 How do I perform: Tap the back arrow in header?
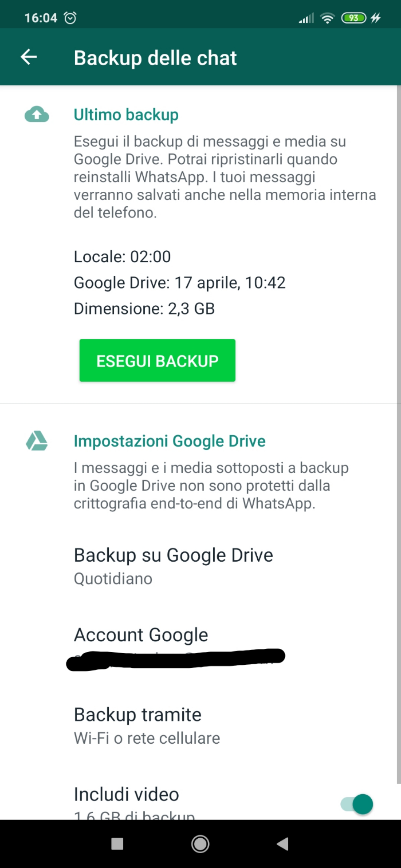[29, 57]
